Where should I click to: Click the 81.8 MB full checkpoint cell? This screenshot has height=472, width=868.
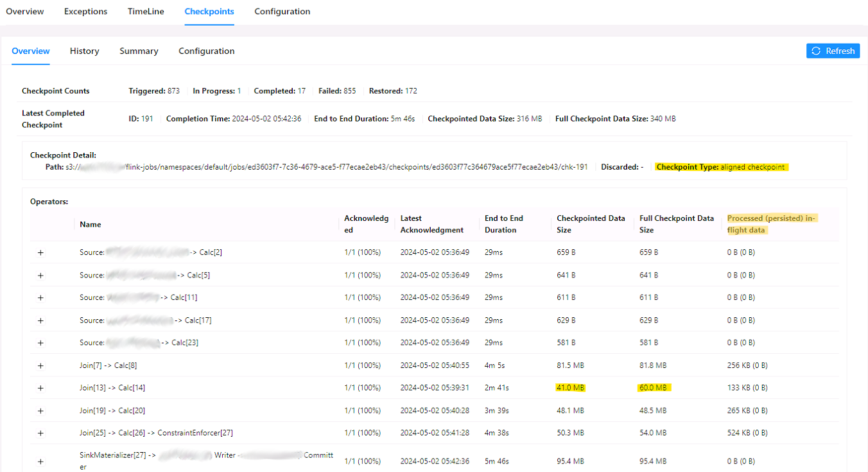point(653,365)
